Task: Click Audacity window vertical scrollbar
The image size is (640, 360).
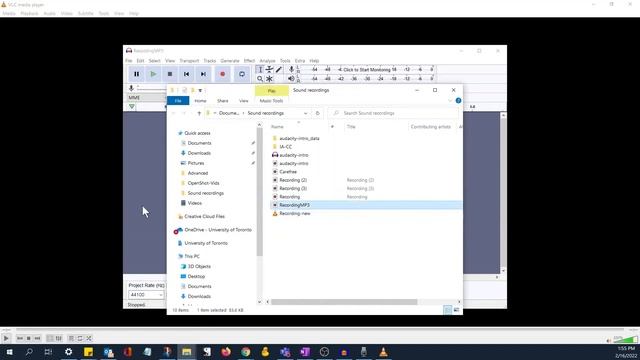Action: tap(503, 193)
